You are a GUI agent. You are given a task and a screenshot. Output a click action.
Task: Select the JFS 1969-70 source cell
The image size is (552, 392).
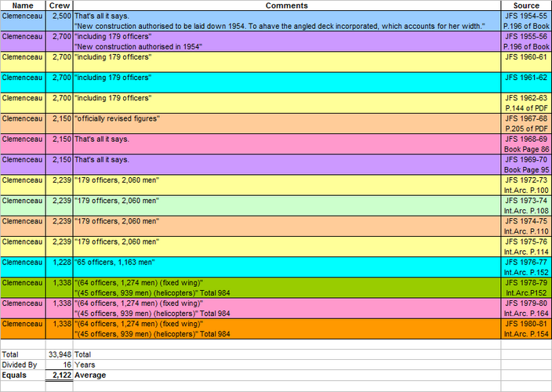coord(526,165)
